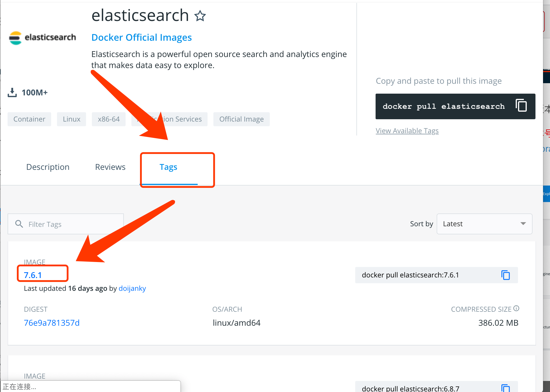The width and height of the screenshot is (550, 392).
Task: Click the search magnifier in Filter Tags
Action: 19,224
